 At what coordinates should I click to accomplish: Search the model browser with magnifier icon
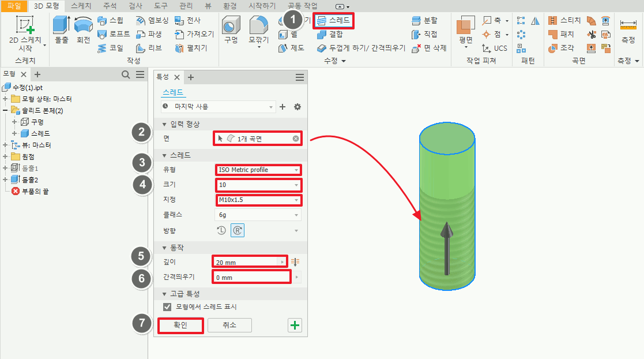[126, 75]
